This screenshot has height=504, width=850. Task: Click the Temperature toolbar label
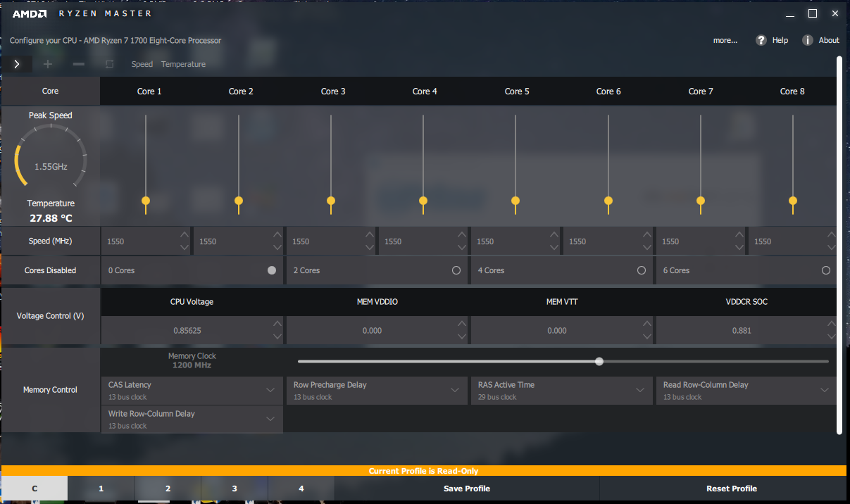click(x=183, y=64)
